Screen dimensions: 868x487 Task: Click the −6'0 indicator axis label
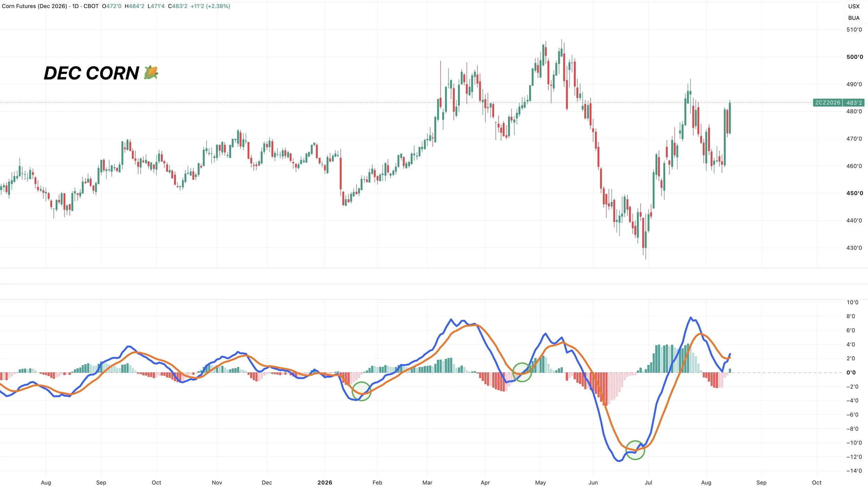pos(852,415)
